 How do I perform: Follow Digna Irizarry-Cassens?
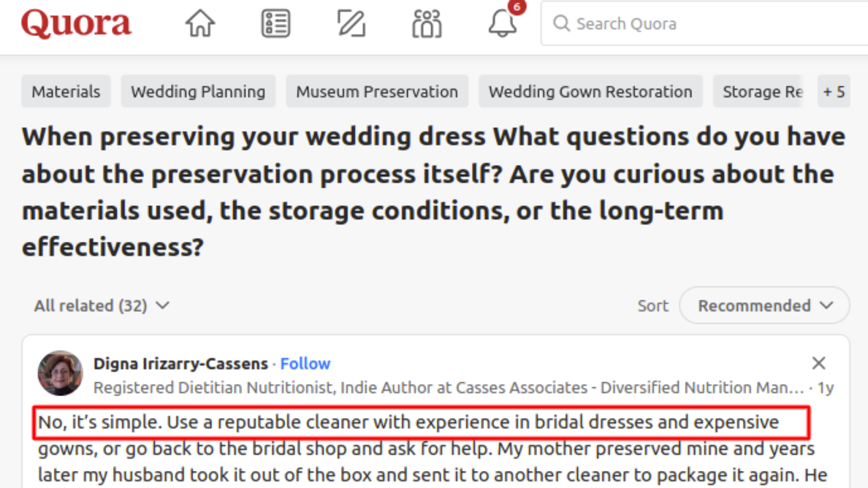tap(305, 363)
